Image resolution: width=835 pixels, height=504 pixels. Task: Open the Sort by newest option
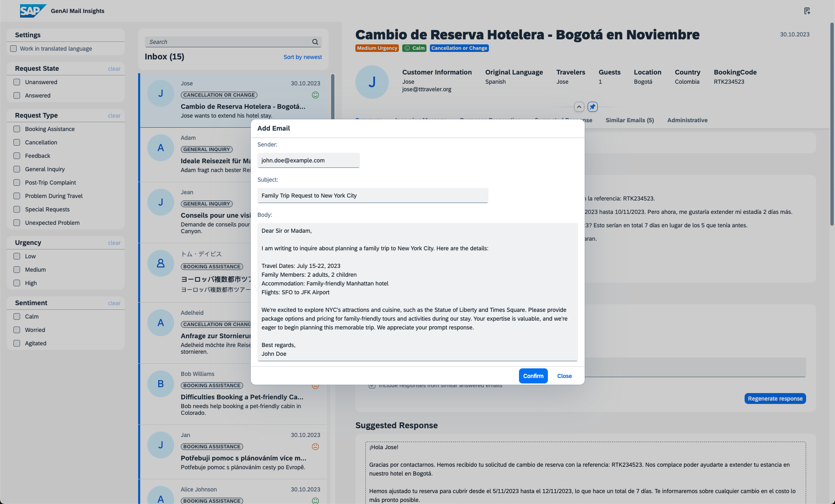[302, 57]
